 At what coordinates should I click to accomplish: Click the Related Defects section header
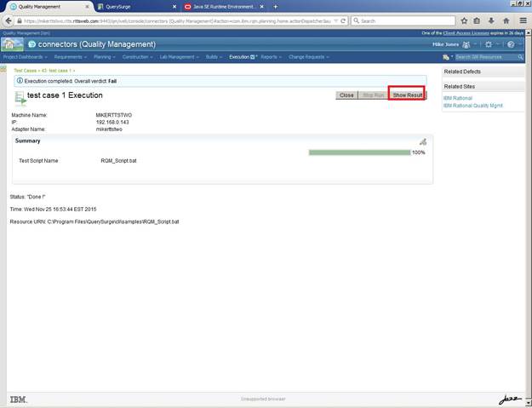[483, 72]
